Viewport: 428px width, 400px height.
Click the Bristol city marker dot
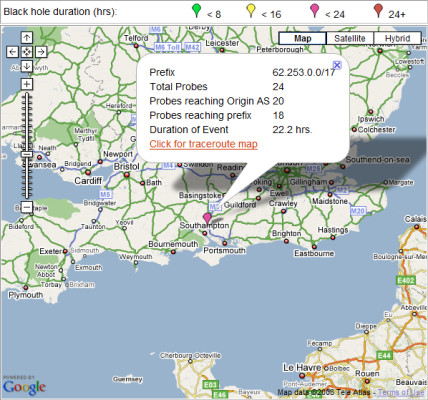[x=126, y=175]
